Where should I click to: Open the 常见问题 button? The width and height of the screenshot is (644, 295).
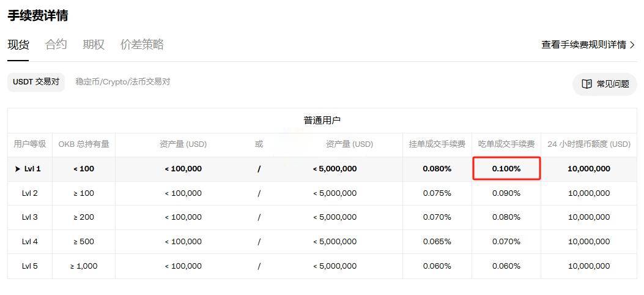point(605,84)
